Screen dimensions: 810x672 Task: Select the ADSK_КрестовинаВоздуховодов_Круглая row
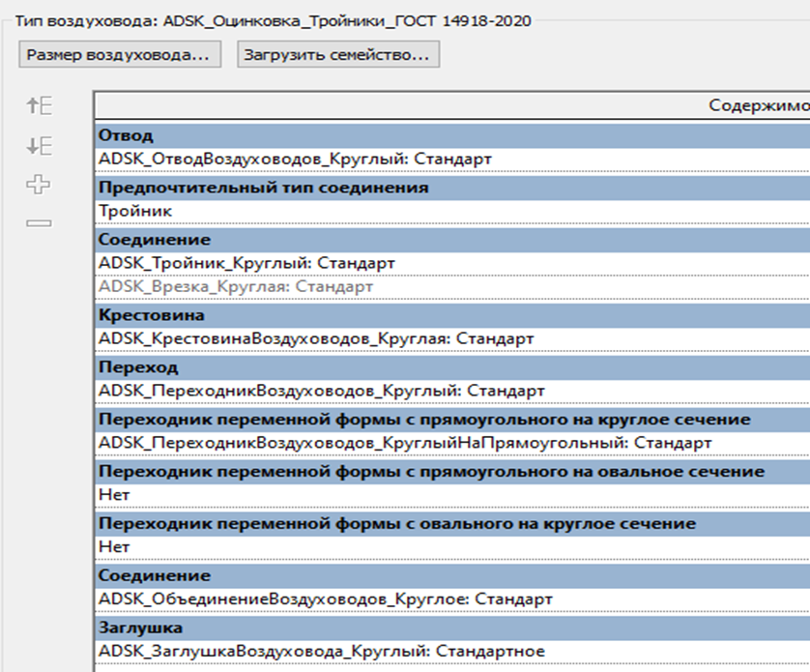pyautogui.click(x=452, y=339)
